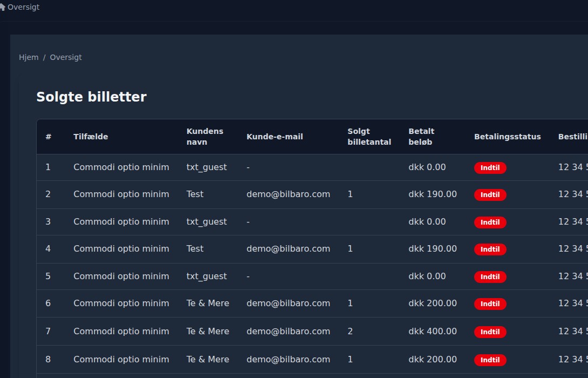The height and width of the screenshot is (378, 588).
Task: Click Te & Mere in row 7
Action: (208, 331)
